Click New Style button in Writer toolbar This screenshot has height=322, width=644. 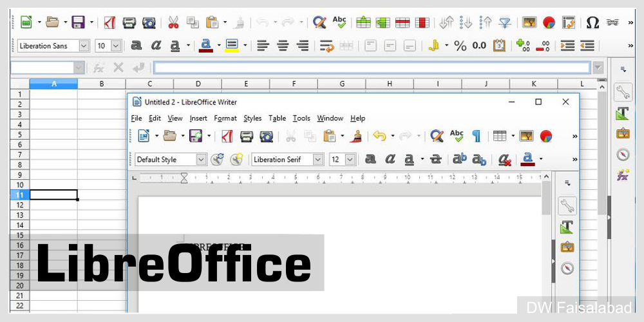[236, 159]
